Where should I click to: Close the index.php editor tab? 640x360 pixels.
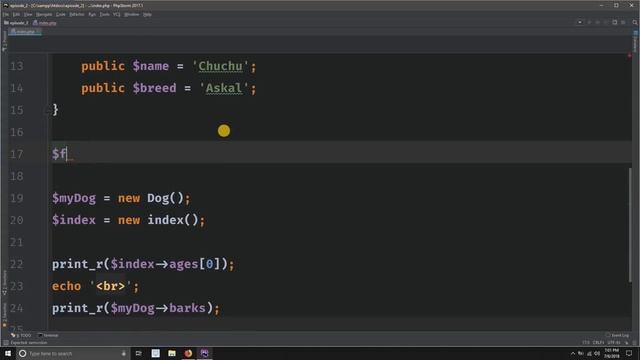pos(39,31)
